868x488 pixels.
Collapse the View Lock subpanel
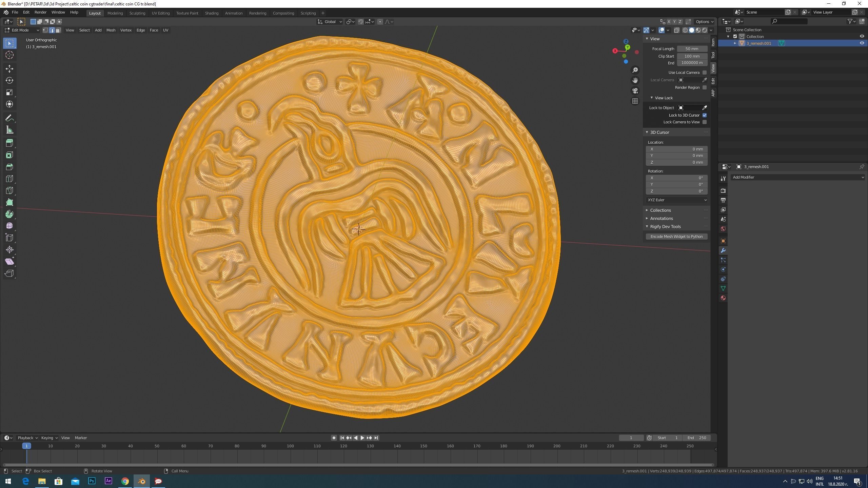point(663,98)
